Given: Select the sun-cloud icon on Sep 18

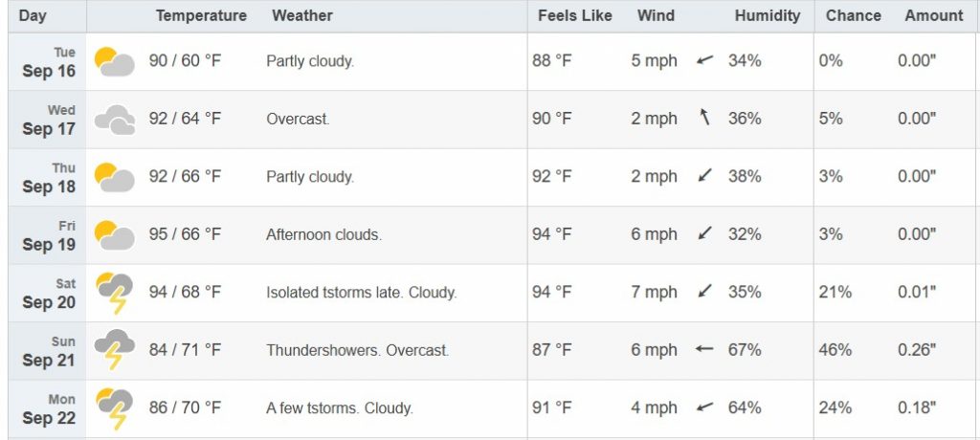Looking at the screenshot, I should [115, 177].
